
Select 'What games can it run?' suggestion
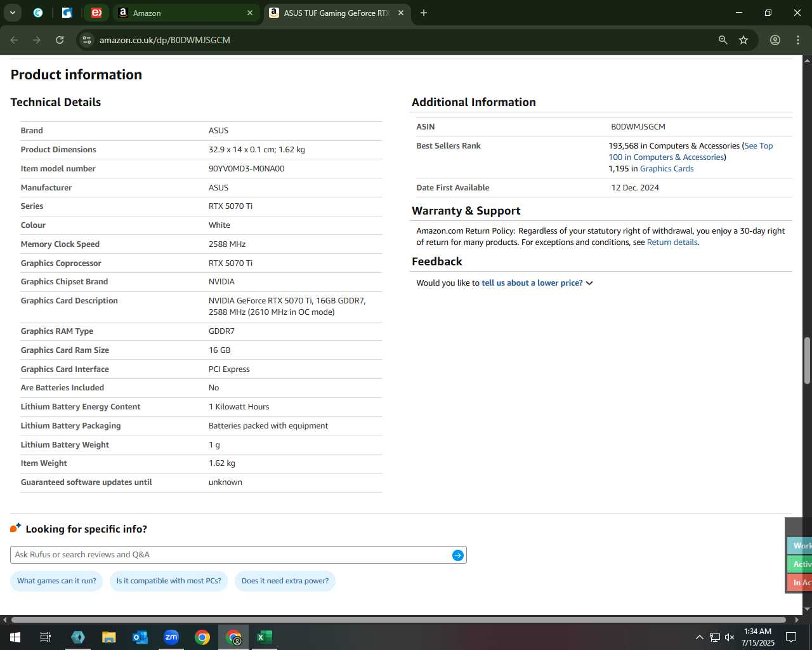(x=56, y=581)
